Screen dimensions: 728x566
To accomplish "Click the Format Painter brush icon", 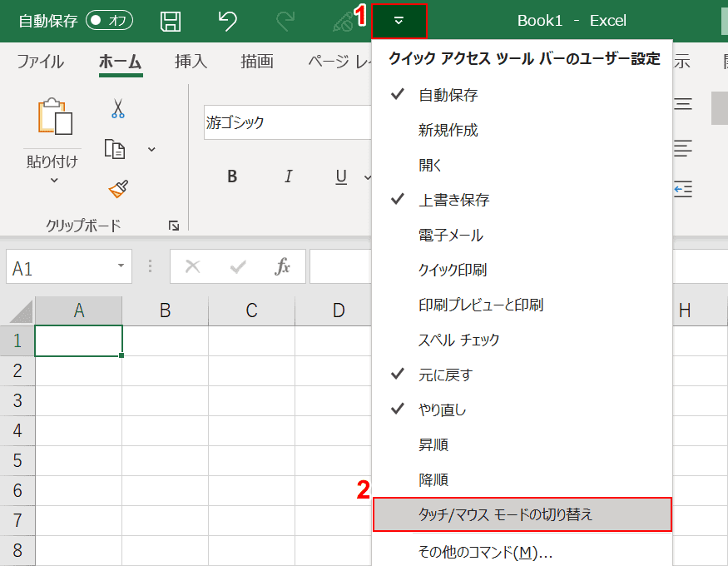I will 118,188.
